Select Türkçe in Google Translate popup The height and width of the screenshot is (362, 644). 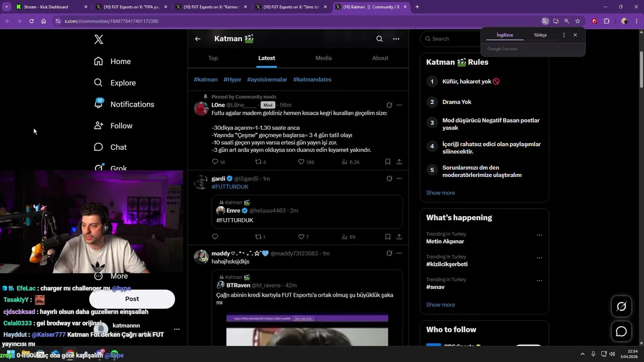540,35
